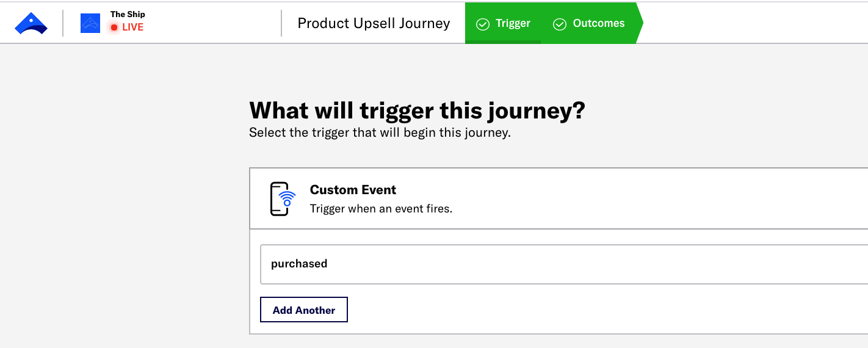This screenshot has width=868, height=348.
Task: Click the red LIVE status dot
Action: 114,27
